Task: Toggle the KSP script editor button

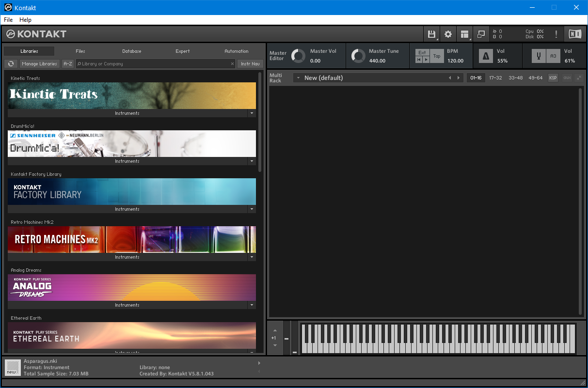Action: point(553,78)
